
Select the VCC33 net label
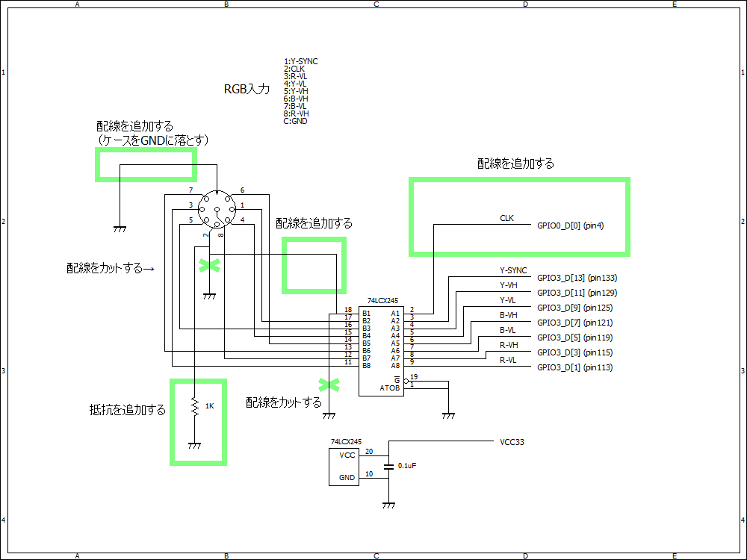tap(512, 442)
